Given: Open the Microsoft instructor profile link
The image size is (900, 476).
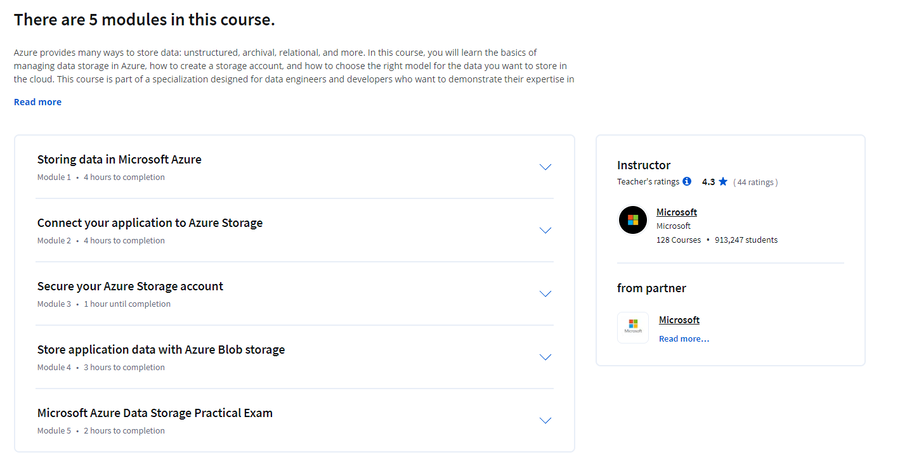Looking at the screenshot, I should click(676, 212).
